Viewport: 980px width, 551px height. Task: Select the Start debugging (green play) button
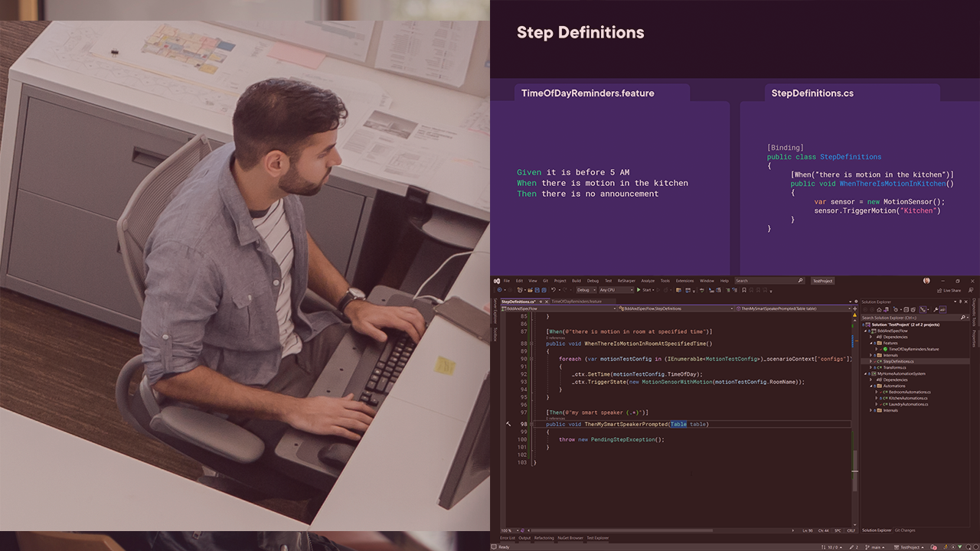(638, 289)
